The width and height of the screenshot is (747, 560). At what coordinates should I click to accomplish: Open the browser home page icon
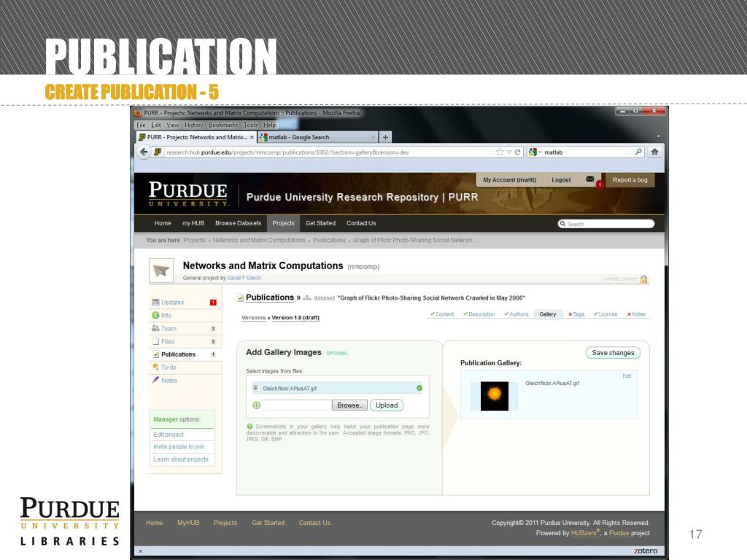pos(654,152)
